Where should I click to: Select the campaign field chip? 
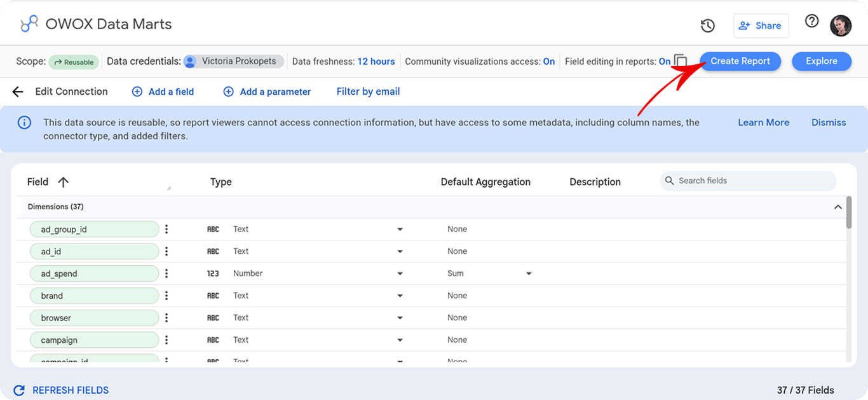click(94, 340)
